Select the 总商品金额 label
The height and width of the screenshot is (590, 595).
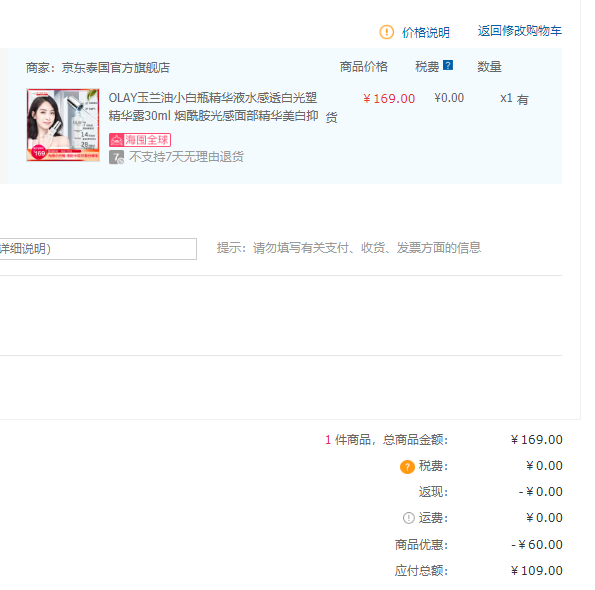(416, 440)
